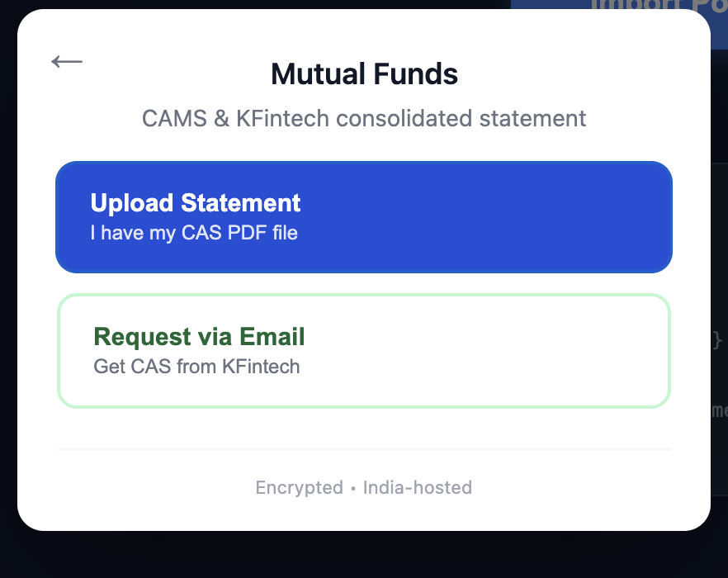The width and height of the screenshot is (728, 578).
Task: Click the "Encrypted" footer label
Action: coord(299,488)
